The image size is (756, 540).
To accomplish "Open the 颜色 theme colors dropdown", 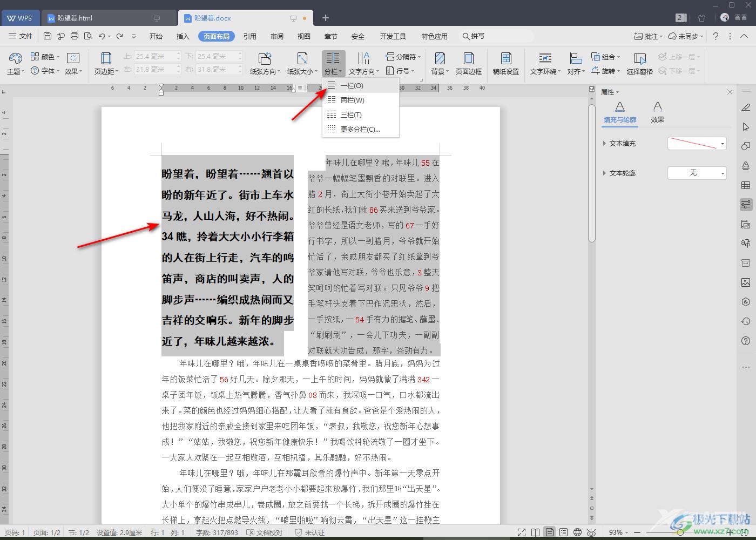I will [x=45, y=56].
